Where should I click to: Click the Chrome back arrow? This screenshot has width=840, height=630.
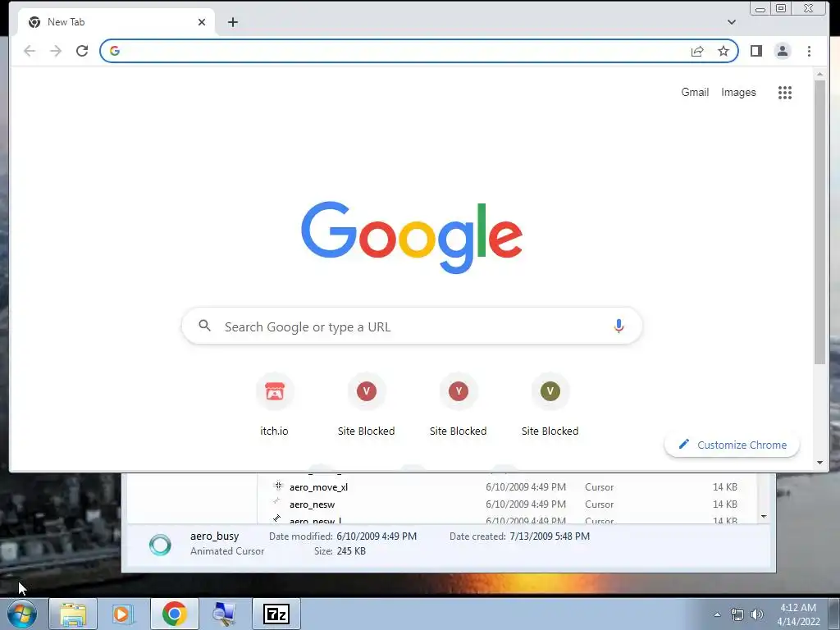pyautogui.click(x=30, y=51)
